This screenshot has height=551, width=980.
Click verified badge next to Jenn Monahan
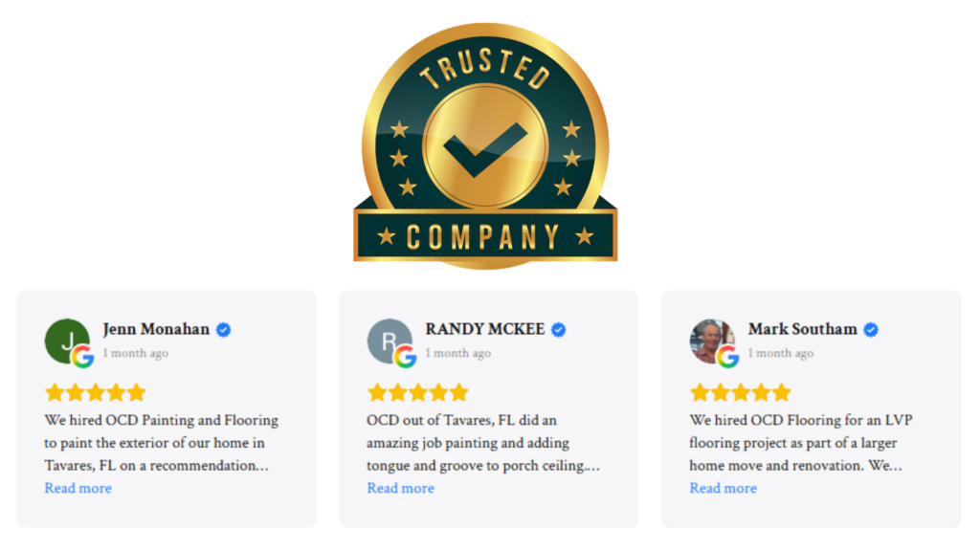224,330
